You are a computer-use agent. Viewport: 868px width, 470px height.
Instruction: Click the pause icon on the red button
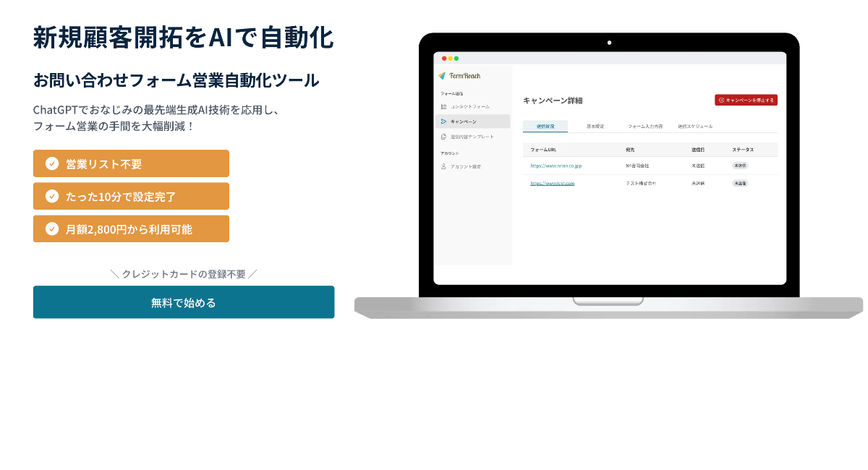pos(720,101)
